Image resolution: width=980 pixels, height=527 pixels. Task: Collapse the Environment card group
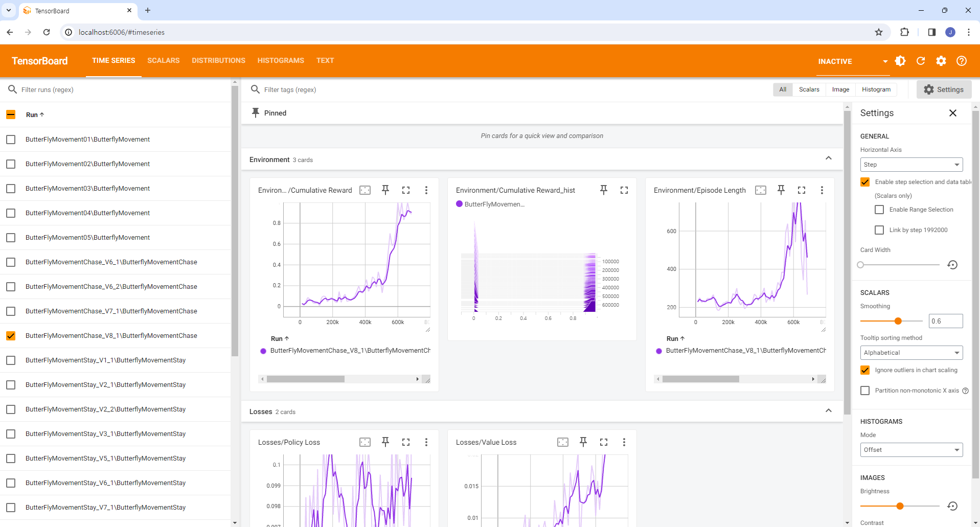(829, 158)
